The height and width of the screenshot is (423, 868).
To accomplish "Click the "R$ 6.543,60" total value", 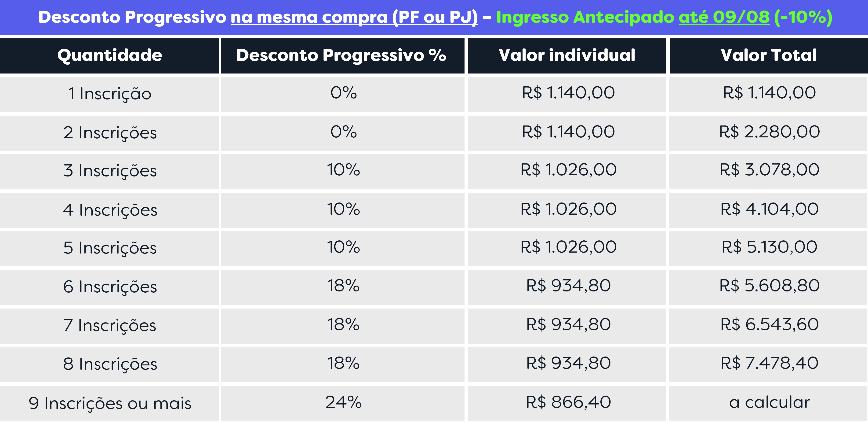I will [x=769, y=324].
